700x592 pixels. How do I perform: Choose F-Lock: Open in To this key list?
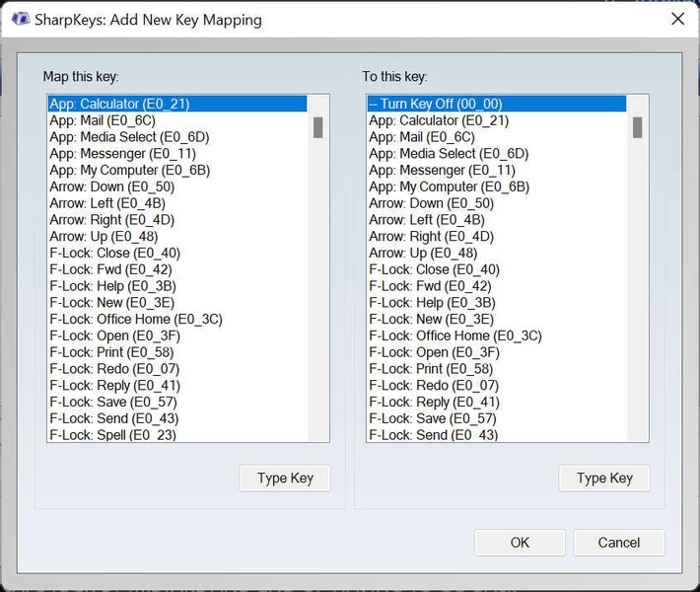coord(497,351)
